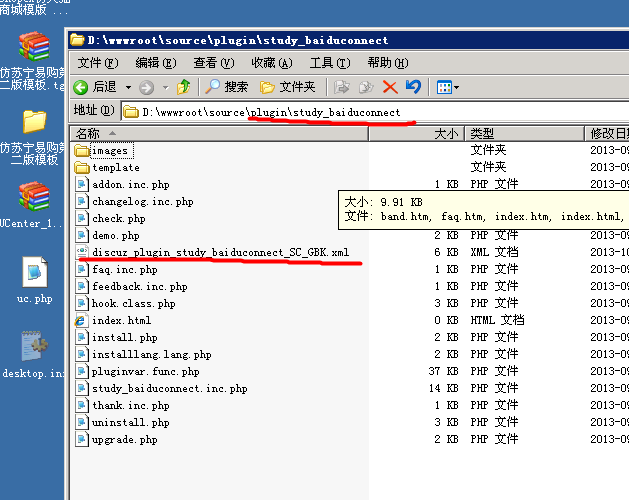Open the Search (搜索) tool
Screen dimensions: 629x500
coord(227,87)
